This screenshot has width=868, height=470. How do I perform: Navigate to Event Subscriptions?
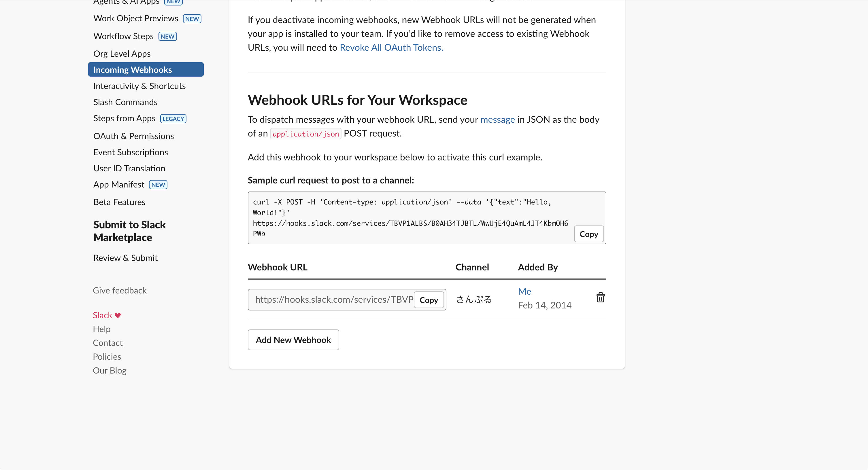point(131,152)
